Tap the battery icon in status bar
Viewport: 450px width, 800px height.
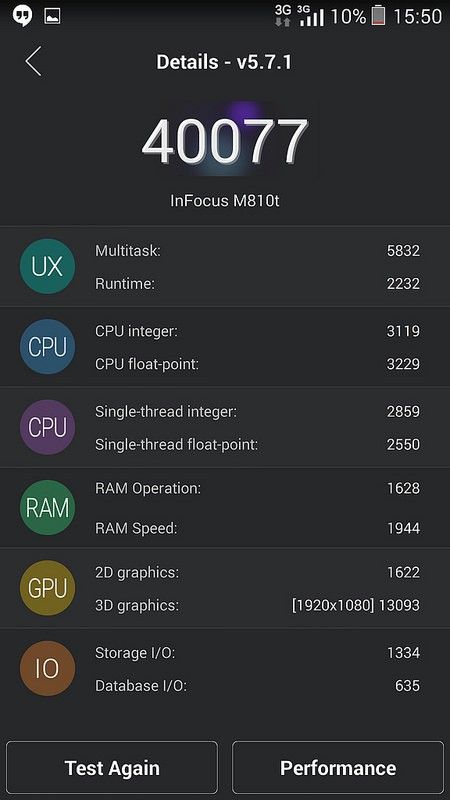pos(378,16)
